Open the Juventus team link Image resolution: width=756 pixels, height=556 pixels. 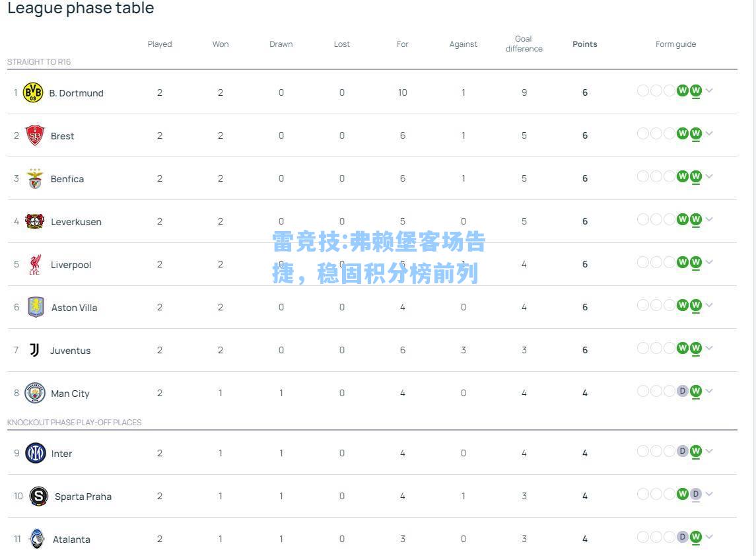[71, 351]
